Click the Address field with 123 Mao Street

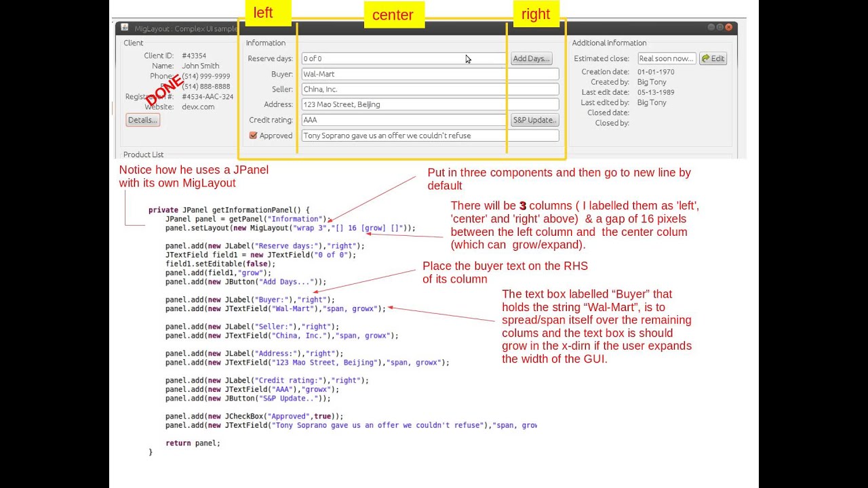pos(430,104)
